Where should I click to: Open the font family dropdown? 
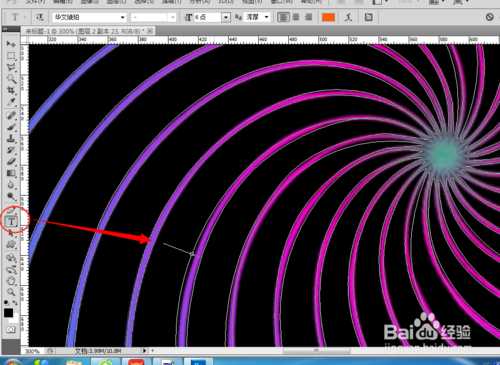pos(89,17)
